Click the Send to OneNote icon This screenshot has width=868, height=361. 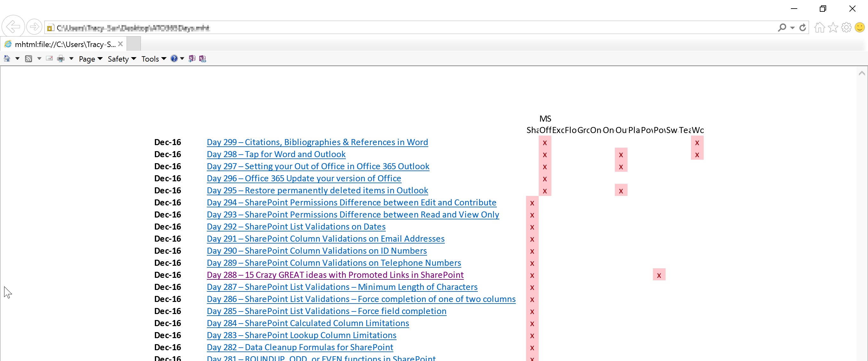tap(192, 59)
